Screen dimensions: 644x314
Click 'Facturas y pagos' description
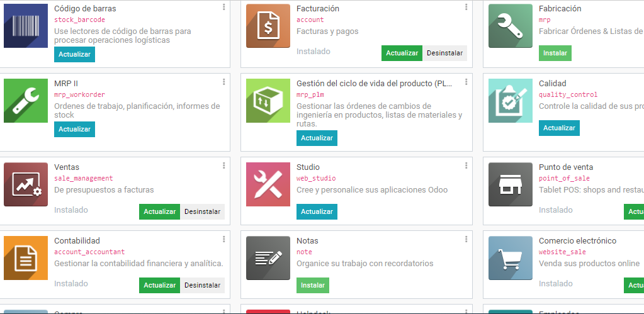pyautogui.click(x=327, y=31)
